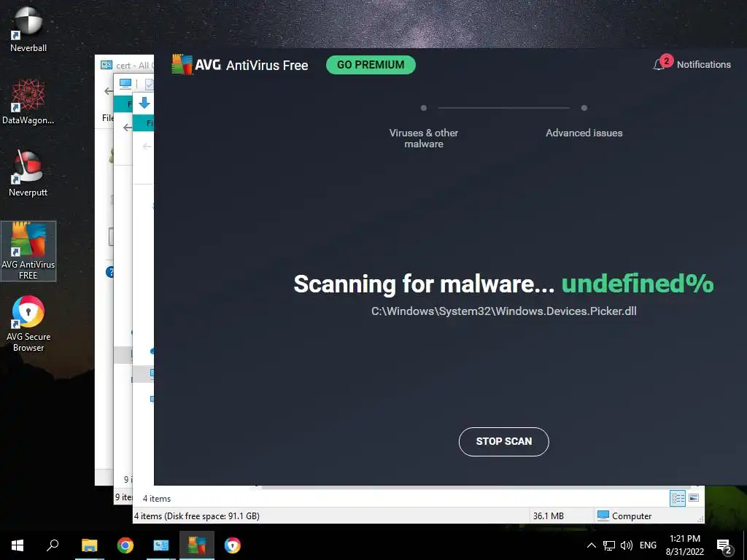Click the AVG AntiVirus taskbar button
747x560 pixels.
[x=197, y=545]
